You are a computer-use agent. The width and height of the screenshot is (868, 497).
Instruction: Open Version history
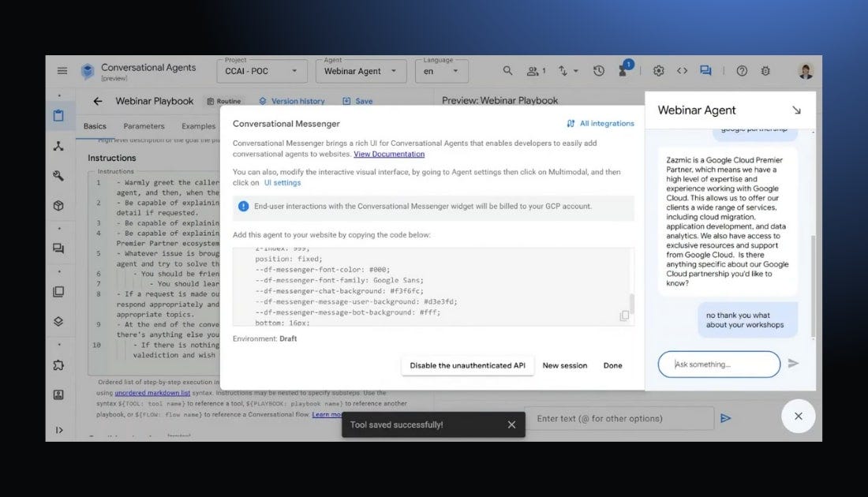point(292,101)
